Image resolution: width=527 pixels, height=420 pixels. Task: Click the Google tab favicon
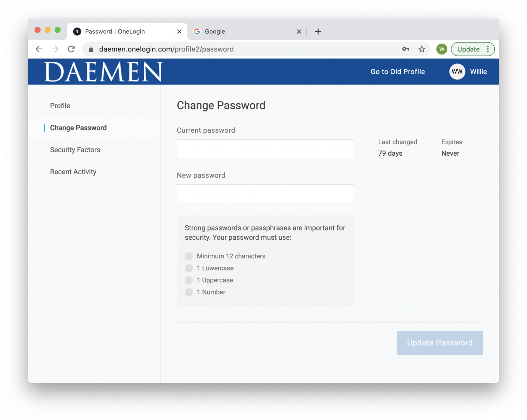point(197,32)
